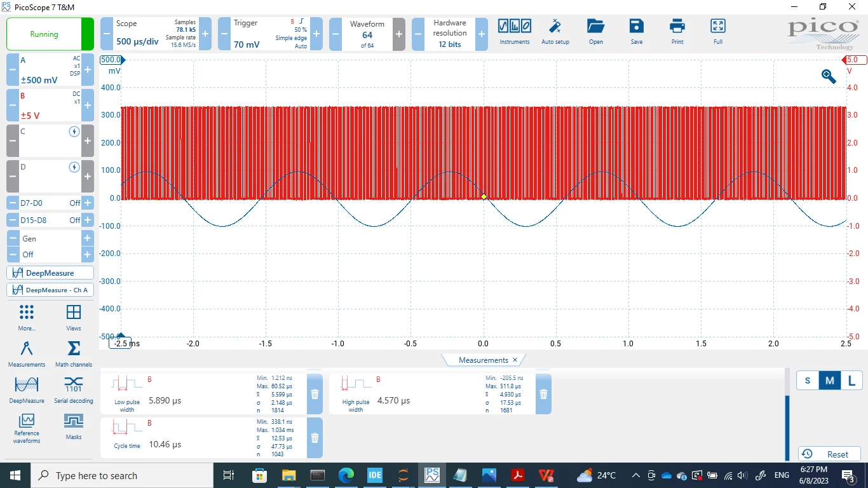Increase the Scope timebase with plus
This screenshot has width=868, height=488.
pos(205,34)
